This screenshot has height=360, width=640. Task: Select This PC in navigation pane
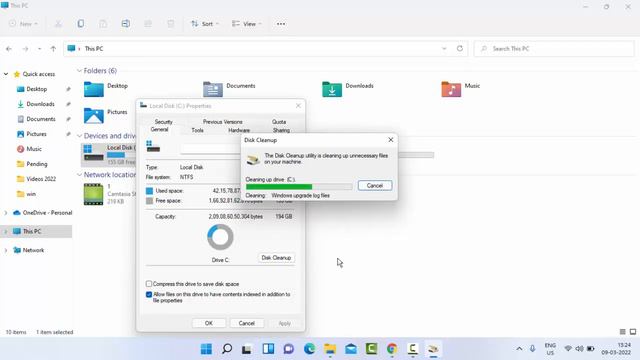37,231
